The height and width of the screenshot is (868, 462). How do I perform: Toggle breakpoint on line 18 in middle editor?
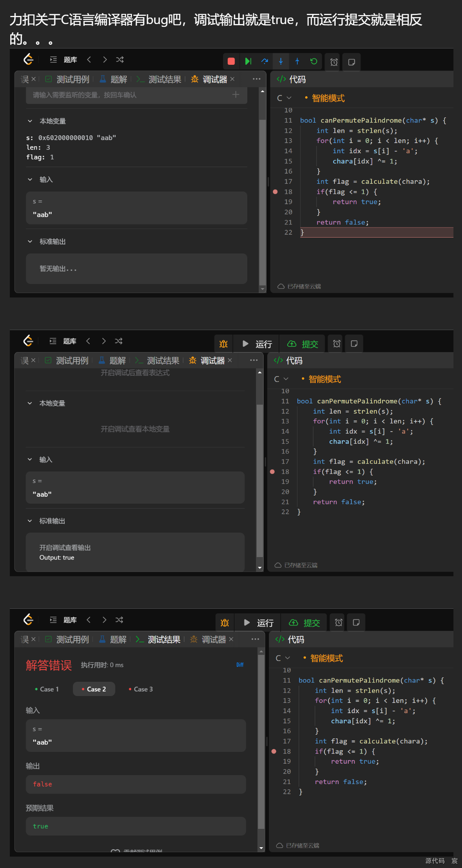coord(272,471)
